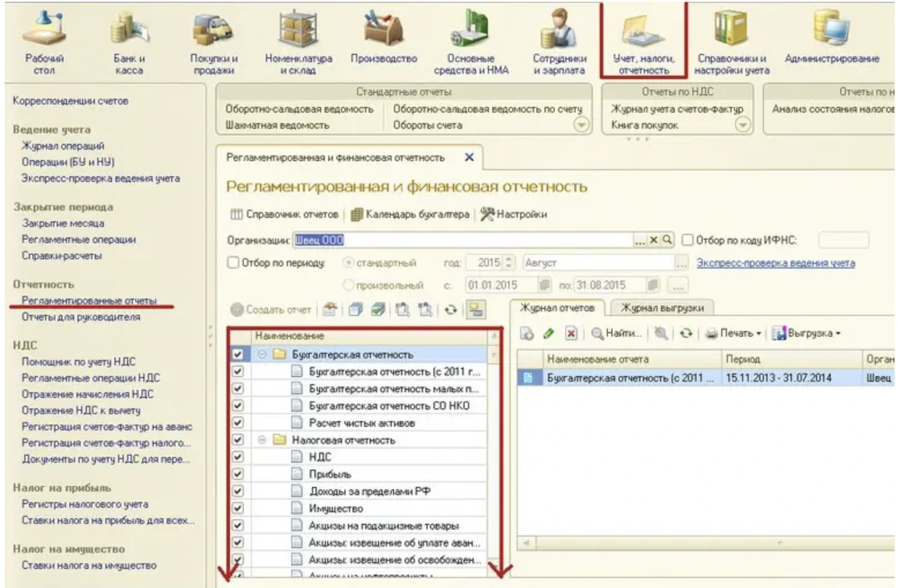The width and height of the screenshot is (898, 588).
Task: Switch to the Журнал выгрузки tab
Action: (x=662, y=308)
